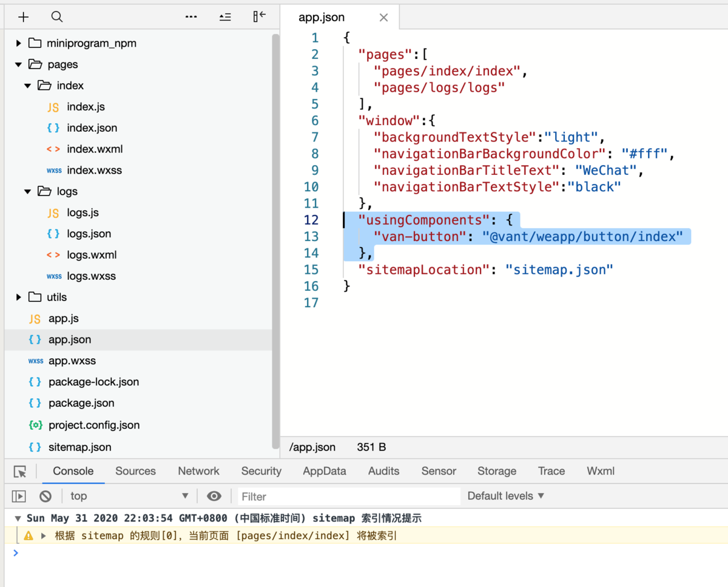Open the Default levels dropdown
The width and height of the screenshot is (728, 587).
point(506,496)
